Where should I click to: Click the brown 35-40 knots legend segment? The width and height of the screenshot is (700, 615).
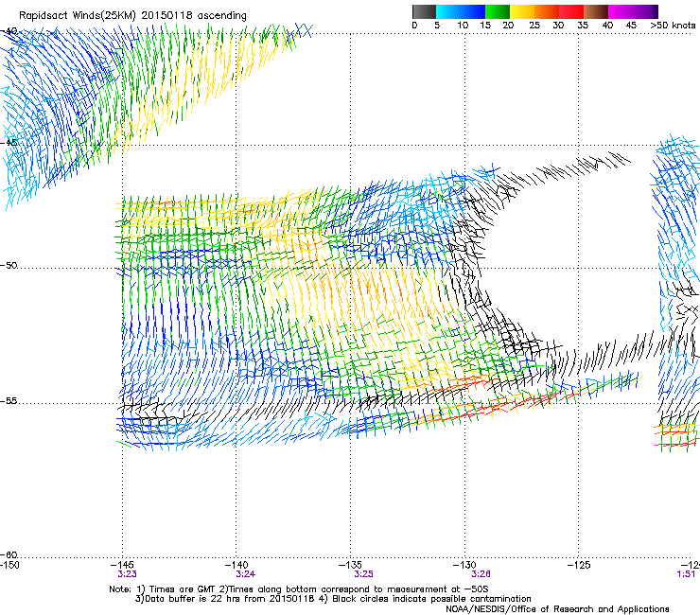click(x=596, y=11)
